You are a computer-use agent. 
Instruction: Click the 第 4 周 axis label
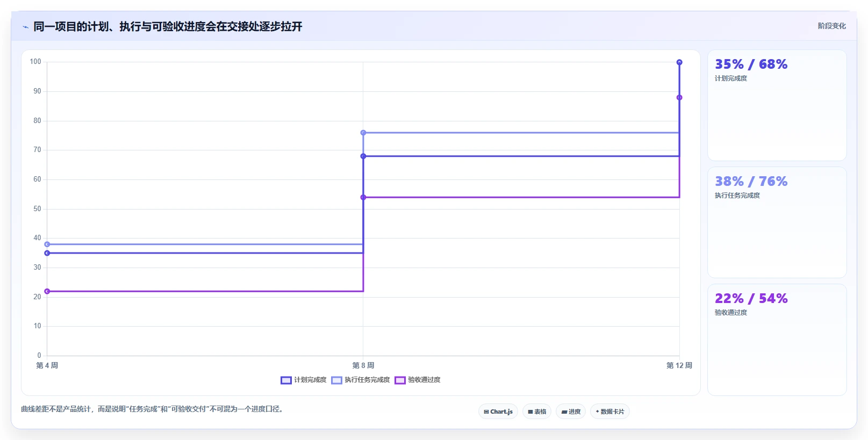click(x=47, y=365)
